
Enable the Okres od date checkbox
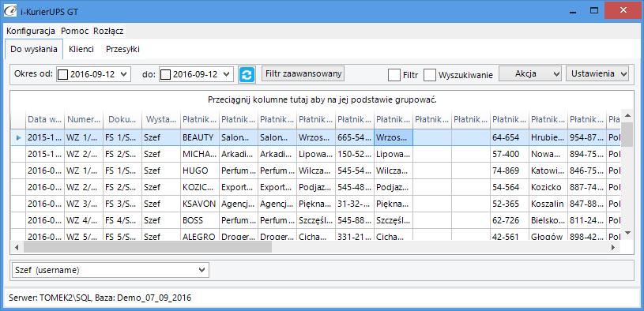[x=63, y=74]
